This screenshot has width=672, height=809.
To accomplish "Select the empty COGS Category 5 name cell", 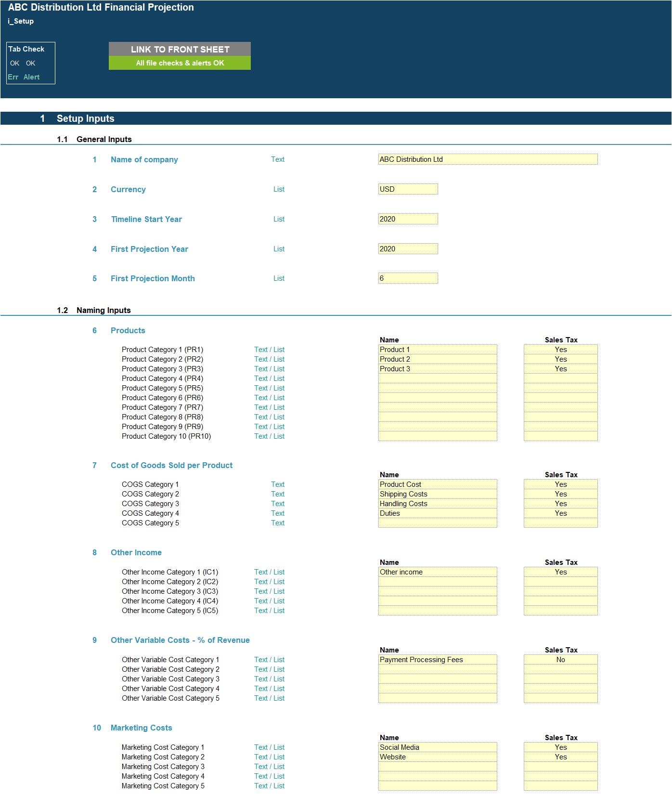I will click(x=438, y=523).
